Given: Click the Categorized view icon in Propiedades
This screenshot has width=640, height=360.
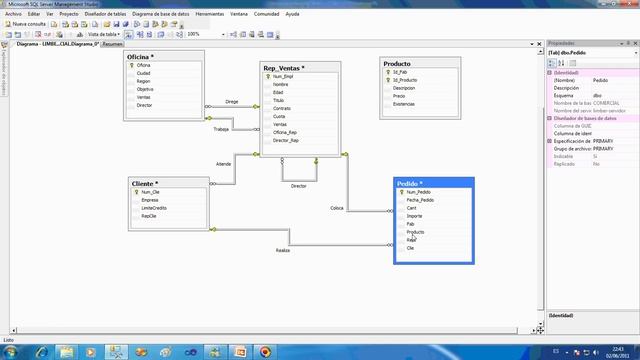Looking at the screenshot, I should [x=552, y=63].
